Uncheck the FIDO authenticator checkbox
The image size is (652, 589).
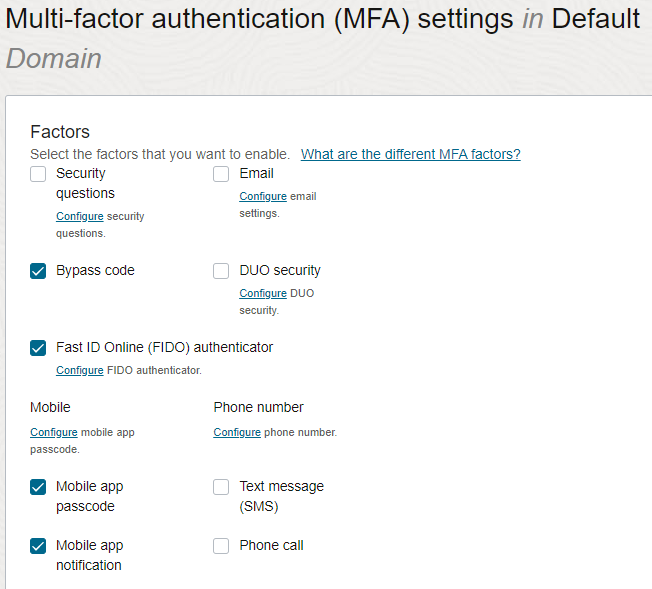click(x=38, y=348)
